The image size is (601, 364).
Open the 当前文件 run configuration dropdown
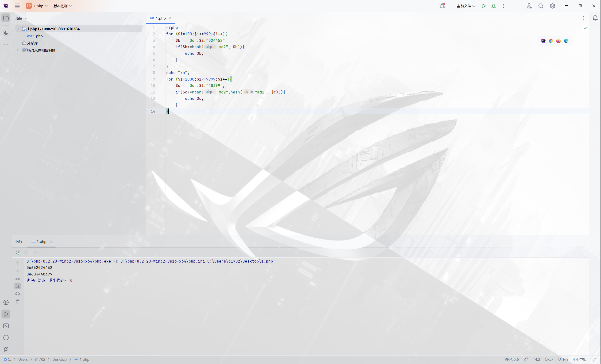466,6
